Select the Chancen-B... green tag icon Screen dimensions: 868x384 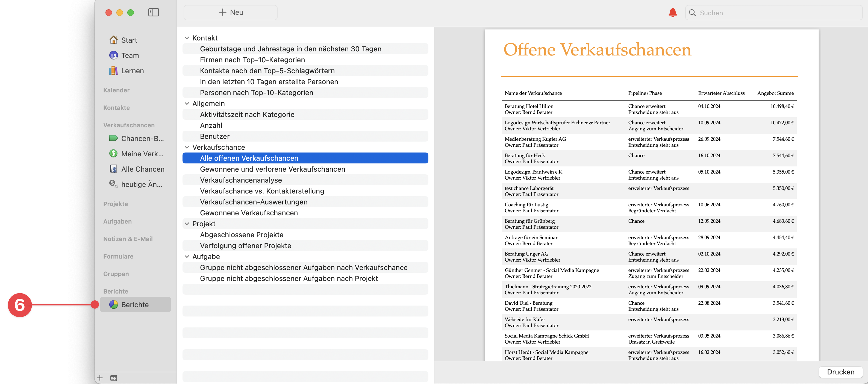coord(114,138)
